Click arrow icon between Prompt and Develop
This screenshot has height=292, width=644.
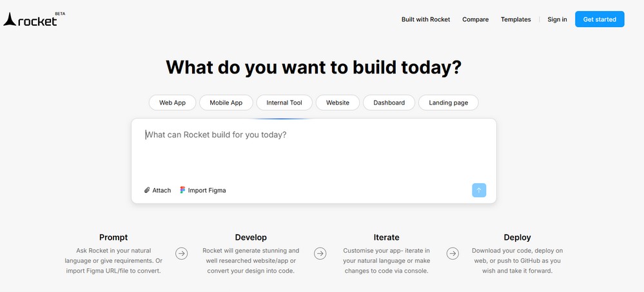(x=182, y=253)
